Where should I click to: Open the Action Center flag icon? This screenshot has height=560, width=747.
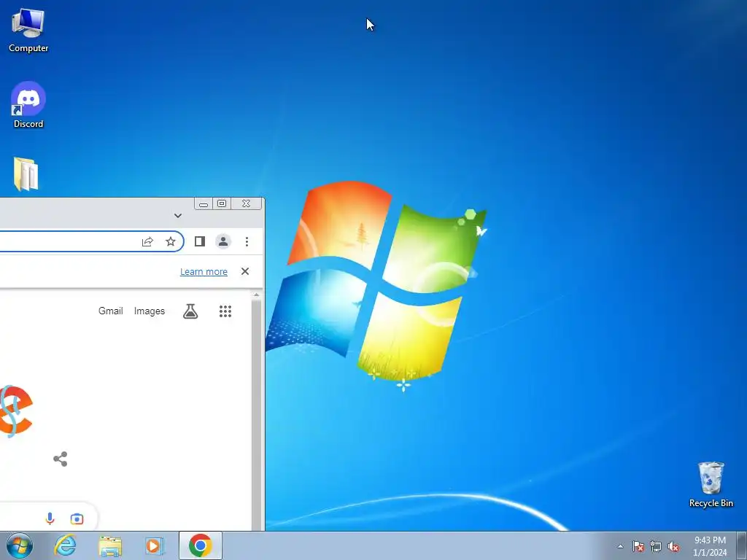pos(638,547)
